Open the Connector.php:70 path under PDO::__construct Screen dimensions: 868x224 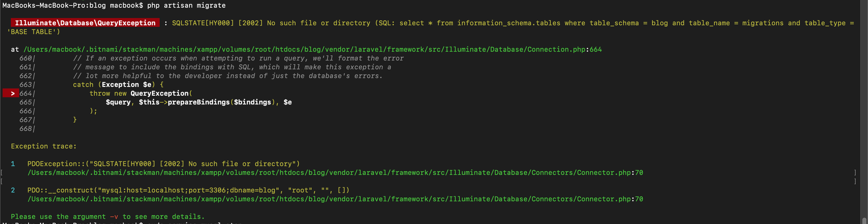(335, 199)
